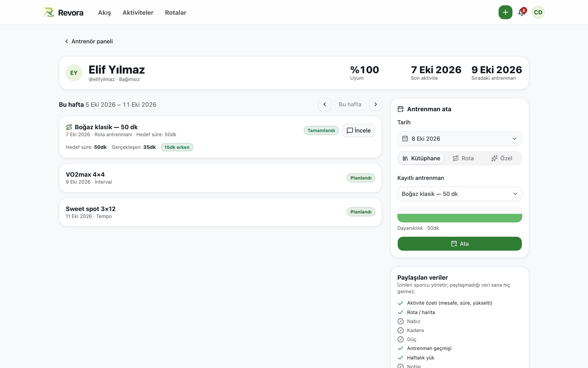588x368 pixels.
Task: Click the green workout intensity bar
Action: tap(459, 218)
